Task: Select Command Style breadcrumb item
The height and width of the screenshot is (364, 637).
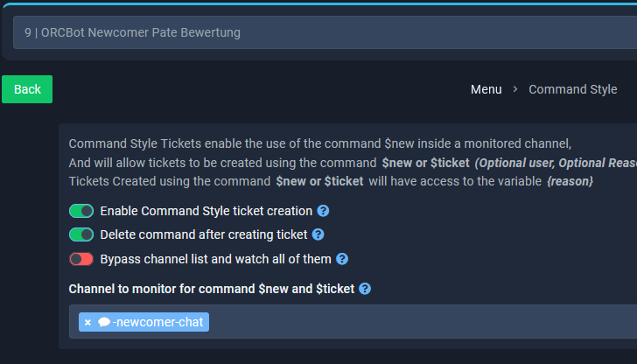Action: (572, 89)
